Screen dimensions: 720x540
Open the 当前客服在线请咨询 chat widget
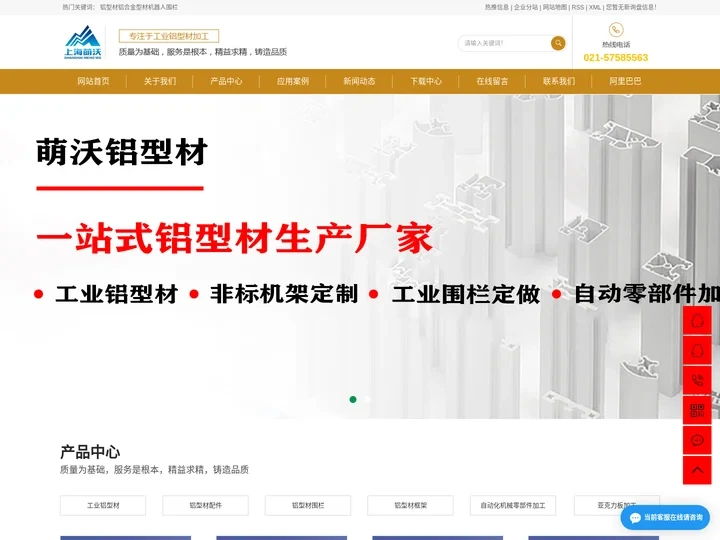(665, 518)
